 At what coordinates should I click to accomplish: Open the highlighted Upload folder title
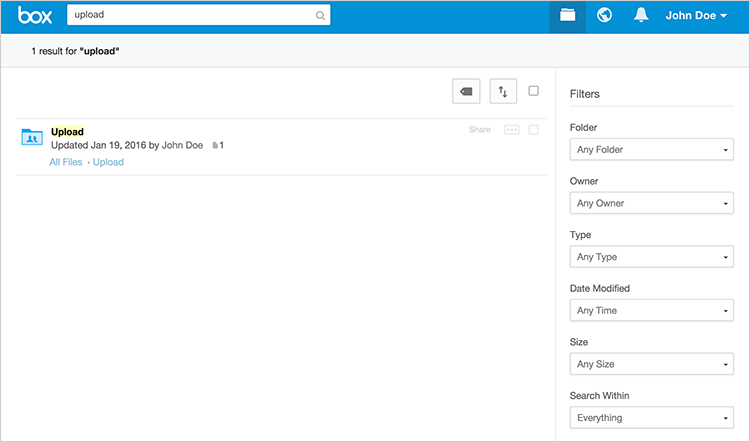[67, 132]
